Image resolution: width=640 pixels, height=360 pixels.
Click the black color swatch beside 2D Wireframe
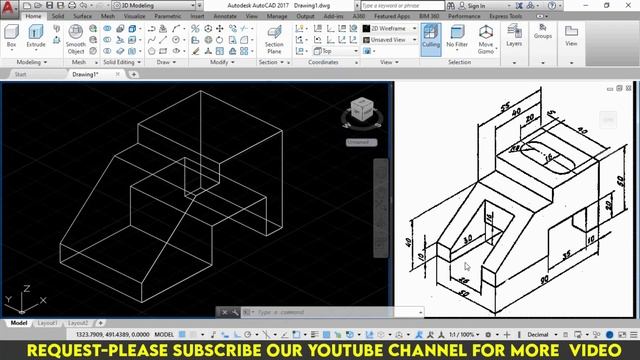tap(367, 28)
